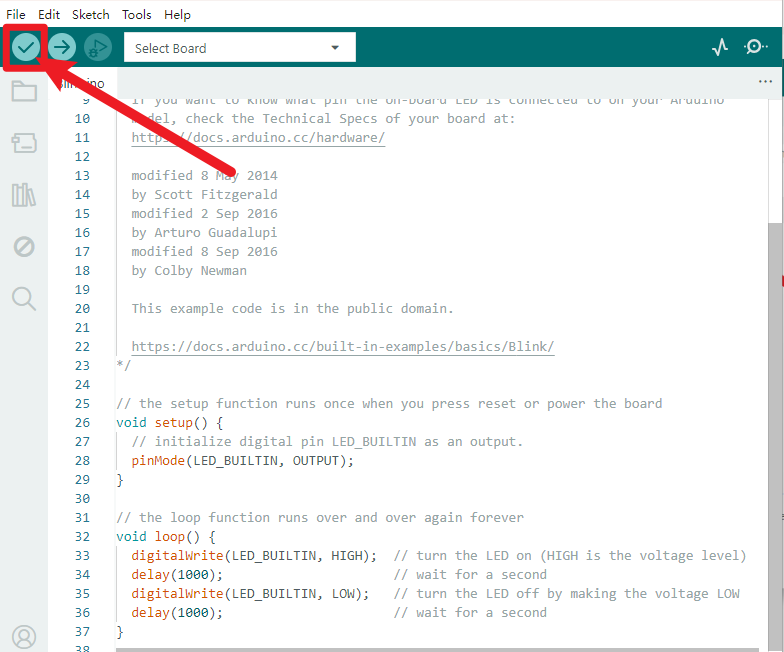Viewport: 784px width, 652px height.
Task: Click the closing comment '*/' on line 23
Action: [x=123, y=366]
